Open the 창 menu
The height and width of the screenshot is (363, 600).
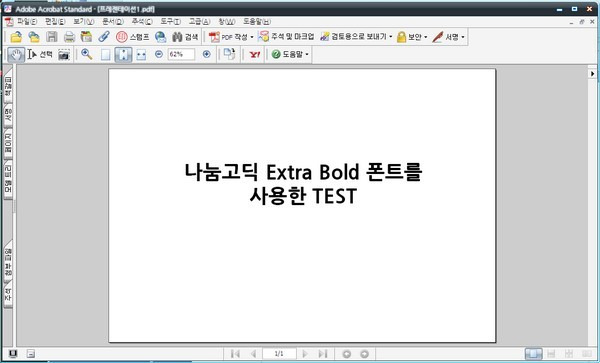227,21
